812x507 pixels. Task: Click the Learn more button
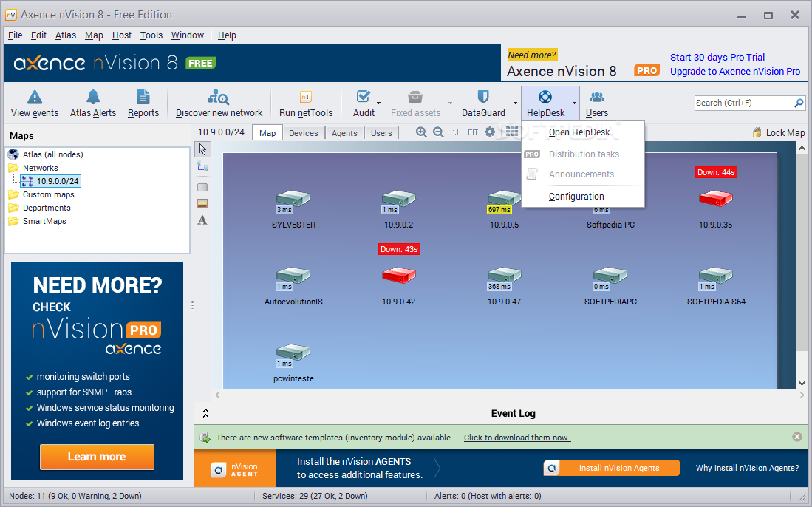[x=97, y=457]
